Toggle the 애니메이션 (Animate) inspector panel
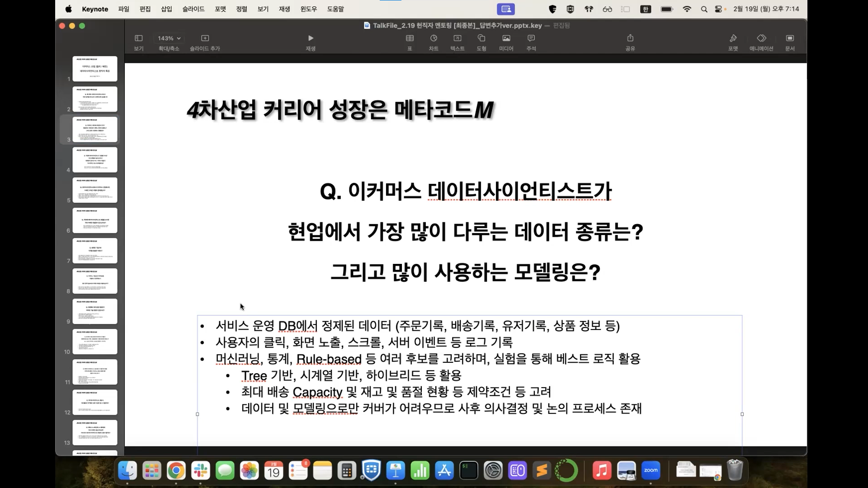 click(761, 38)
